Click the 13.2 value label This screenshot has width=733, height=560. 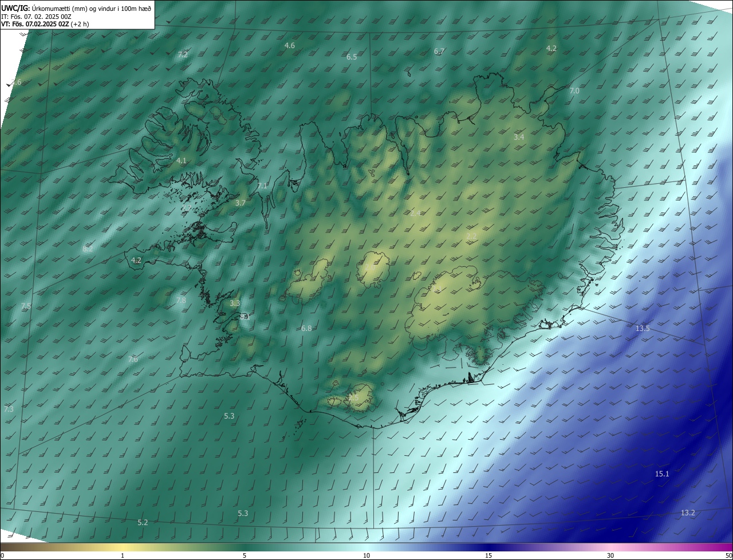pyautogui.click(x=688, y=513)
